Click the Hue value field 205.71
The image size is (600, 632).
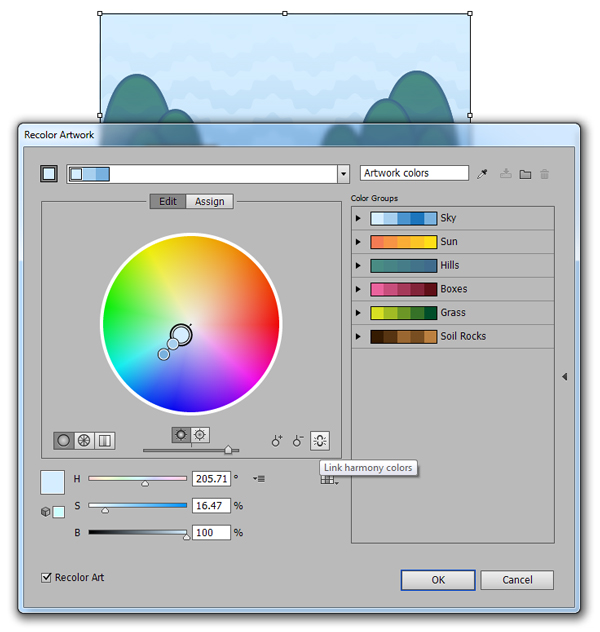[x=212, y=479]
